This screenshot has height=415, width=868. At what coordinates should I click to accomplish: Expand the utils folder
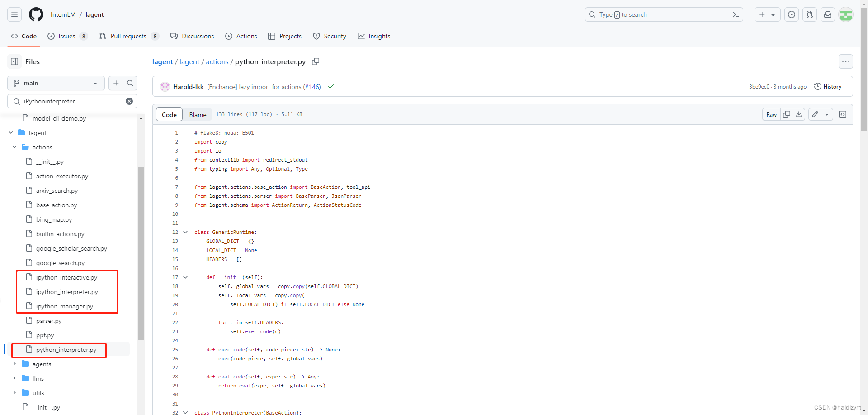14,393
